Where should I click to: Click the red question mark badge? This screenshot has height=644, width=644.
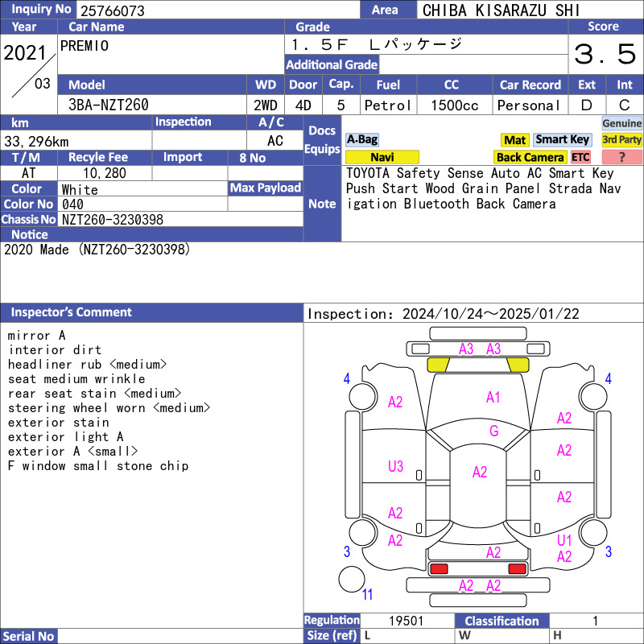(x=621, y=157)
